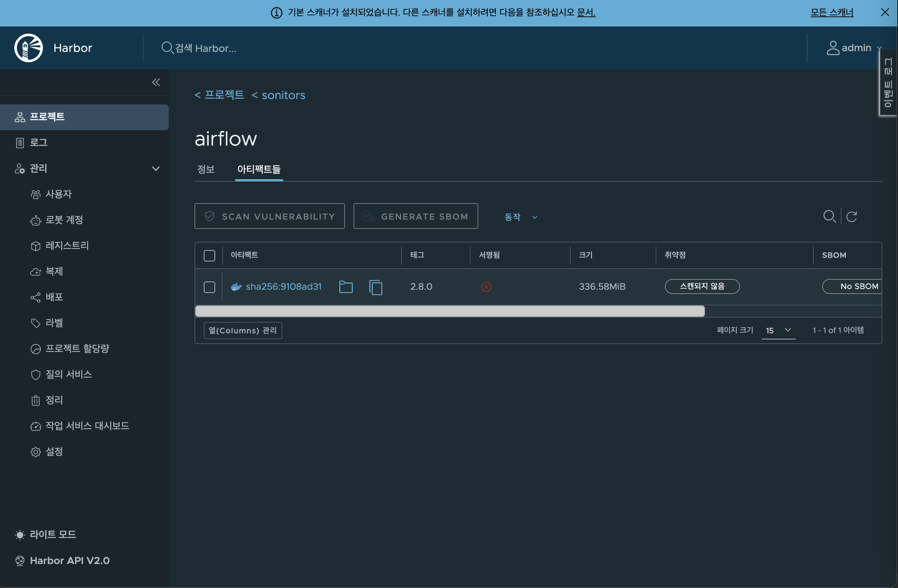Open 작업 서비스 대시보드 page
The width and height of the screenshot is (898, 588).
[87, 426]
